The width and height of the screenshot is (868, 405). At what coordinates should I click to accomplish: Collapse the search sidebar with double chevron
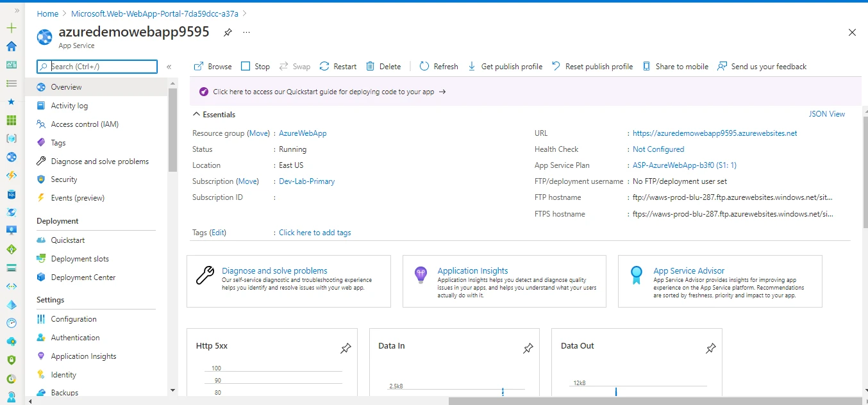[169, 66]
